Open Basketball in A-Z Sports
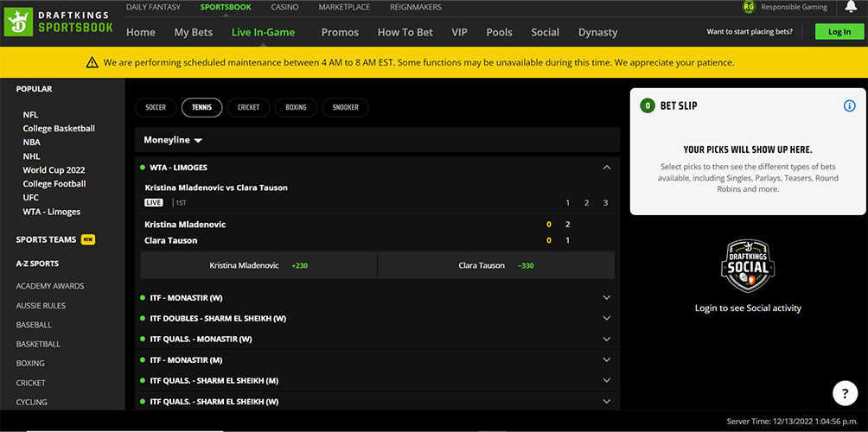This screenshot has height=432, width=868. click(x=38, y=344)
